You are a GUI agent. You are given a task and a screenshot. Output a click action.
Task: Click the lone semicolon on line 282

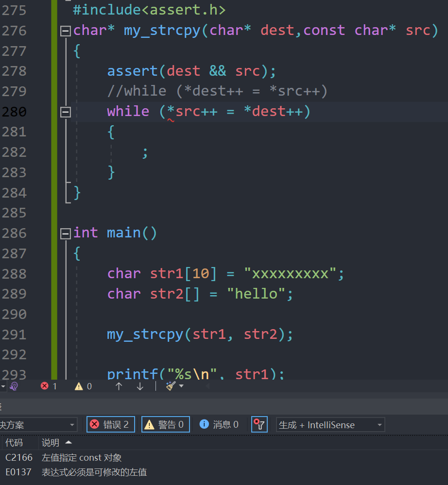[x=145, y=153]
